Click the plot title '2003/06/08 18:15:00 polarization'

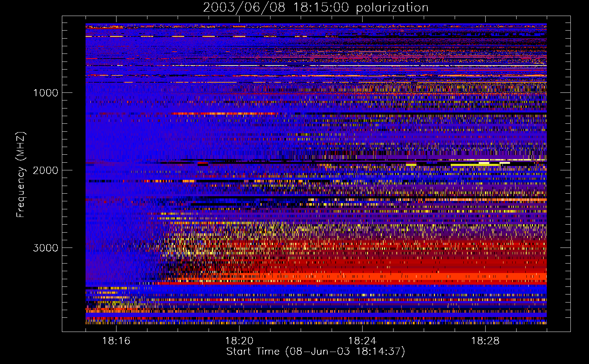[x=316, y=8]
